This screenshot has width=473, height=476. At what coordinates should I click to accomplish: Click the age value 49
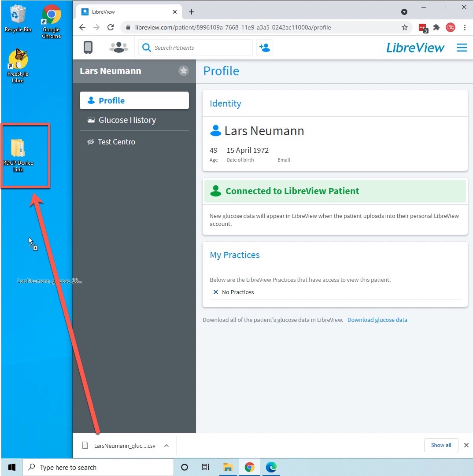coord(214,150)
